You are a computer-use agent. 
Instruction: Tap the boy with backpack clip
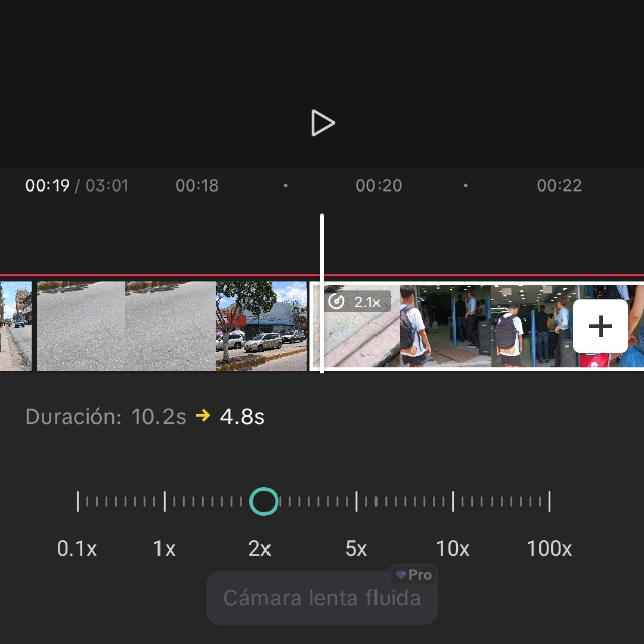tap(445, 326)
